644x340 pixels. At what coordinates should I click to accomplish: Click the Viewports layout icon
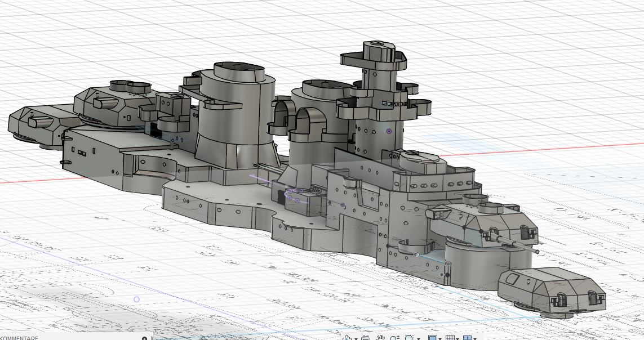click(x=468, y=338)
